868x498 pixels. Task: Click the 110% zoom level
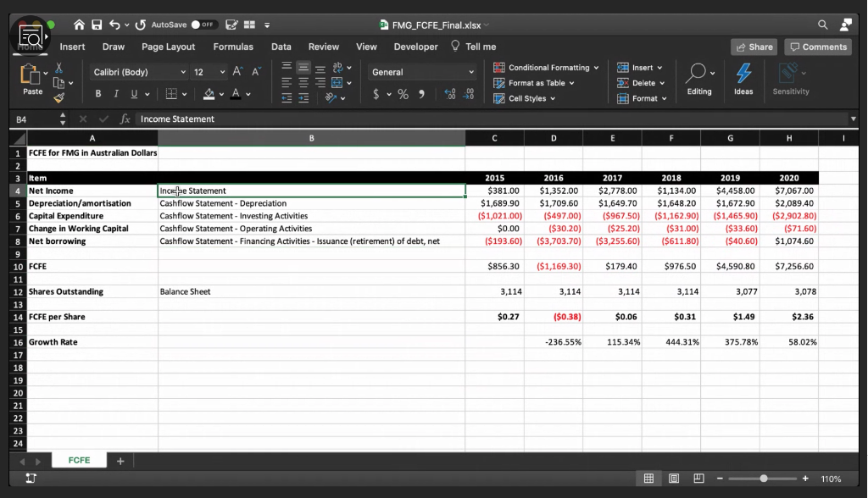pos(831,479)
